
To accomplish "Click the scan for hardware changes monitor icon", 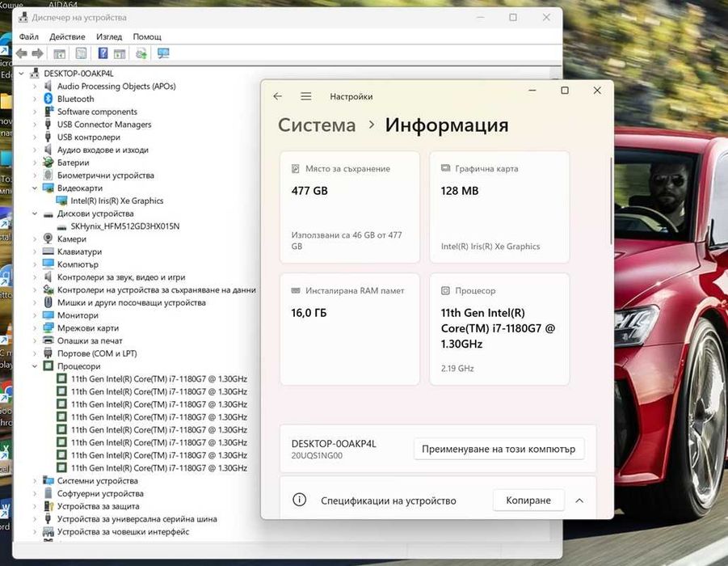I will (163, 53).
